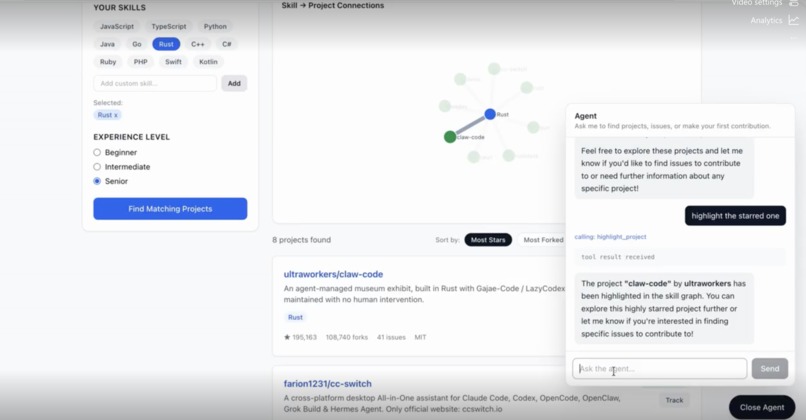Open Video settings

pos(764,3)
